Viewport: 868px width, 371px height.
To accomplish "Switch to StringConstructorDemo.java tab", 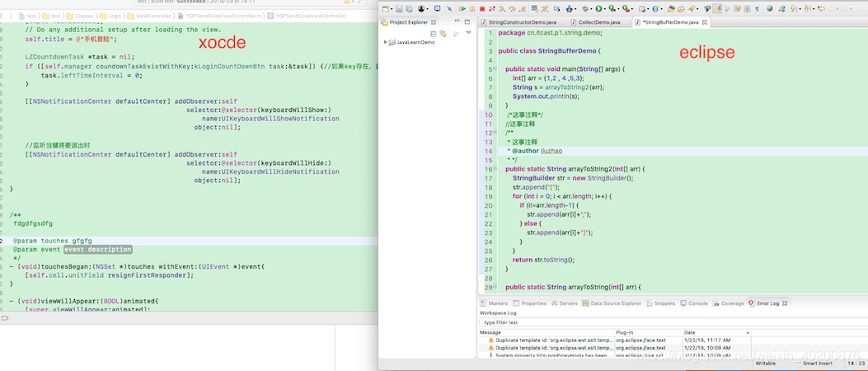I will tap(520, 22).
